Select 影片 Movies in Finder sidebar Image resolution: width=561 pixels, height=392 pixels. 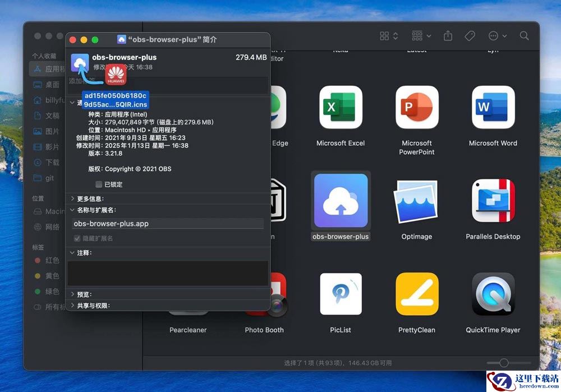47,147
